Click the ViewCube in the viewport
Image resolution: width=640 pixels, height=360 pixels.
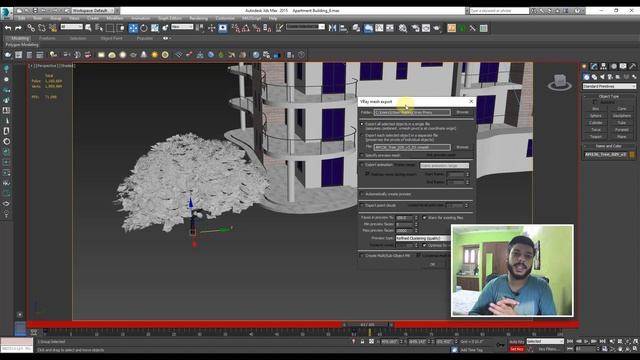[x=560, y=82]
